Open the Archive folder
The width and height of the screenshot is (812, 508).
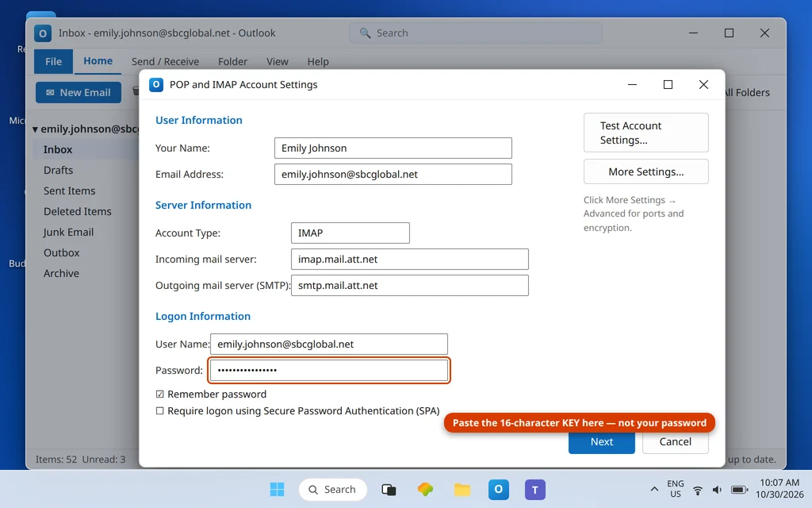(x=61, y=274)
